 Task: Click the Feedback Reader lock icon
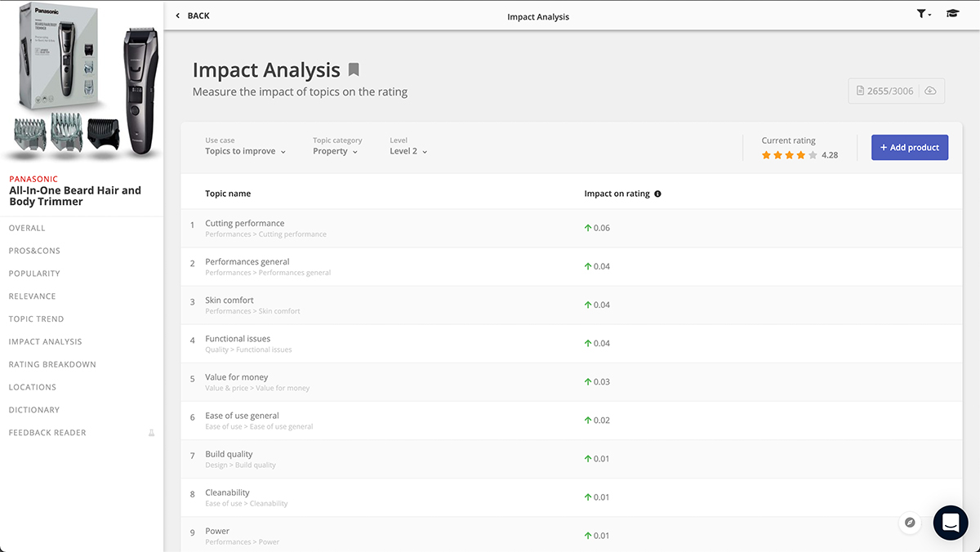[x=151, y=433]
